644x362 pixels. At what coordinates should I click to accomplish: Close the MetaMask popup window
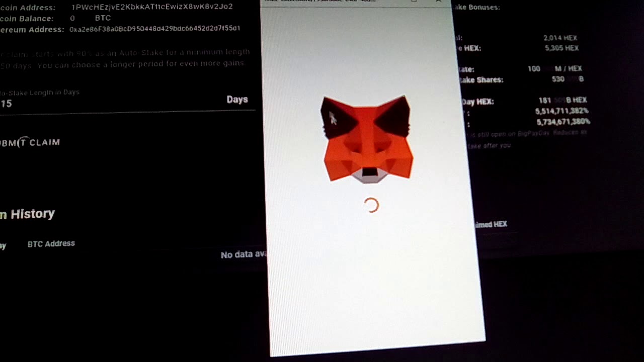[x=438, y=2]
